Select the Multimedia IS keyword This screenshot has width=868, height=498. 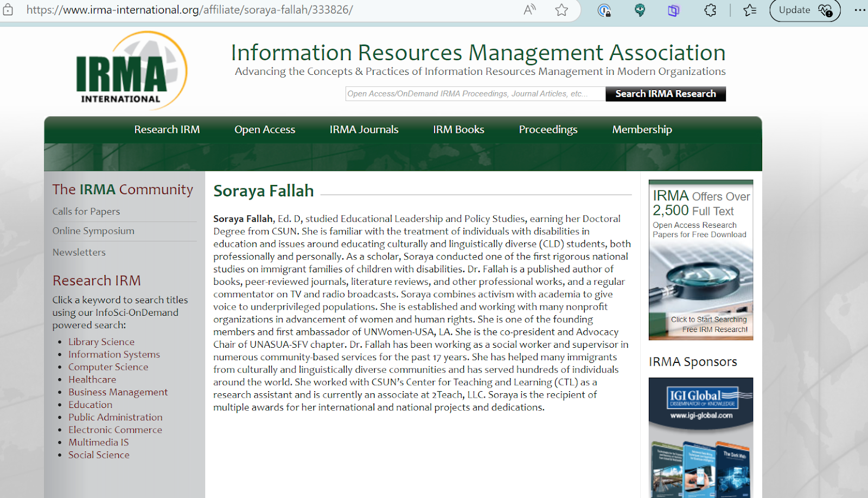pos(99,443)
